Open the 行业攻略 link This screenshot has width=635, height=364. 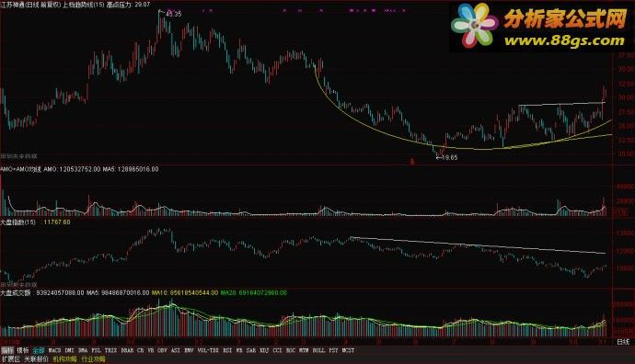[x=94, y=359]
